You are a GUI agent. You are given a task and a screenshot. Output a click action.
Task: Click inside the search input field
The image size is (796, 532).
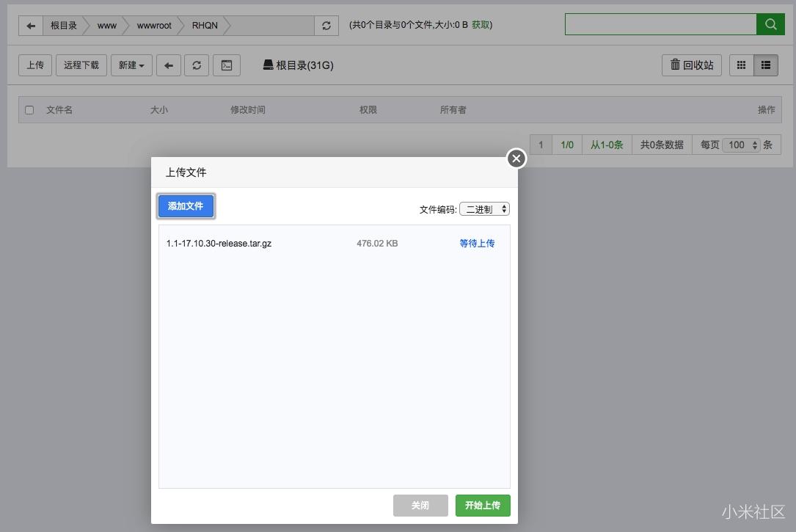pos(660,23)
